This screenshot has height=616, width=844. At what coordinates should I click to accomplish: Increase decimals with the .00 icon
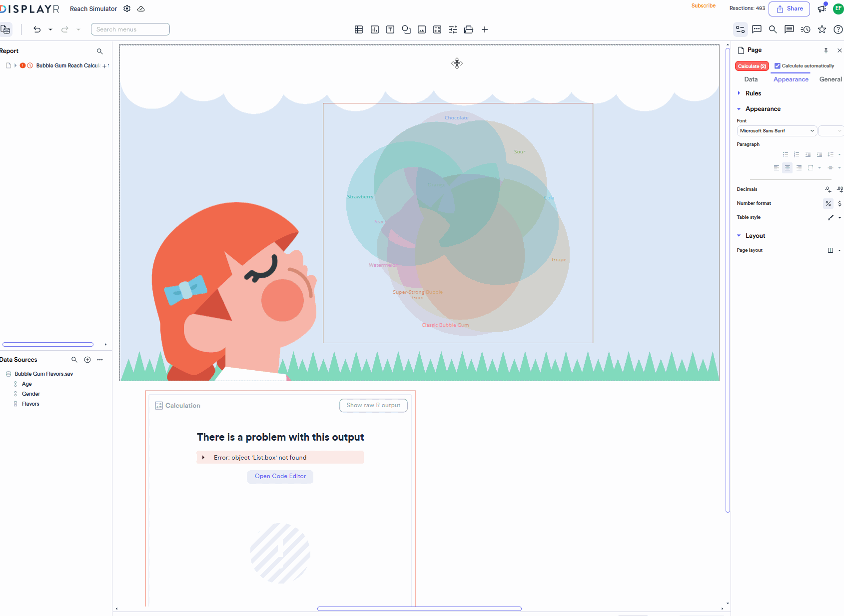pyautogui.click(x=840, y=189)
